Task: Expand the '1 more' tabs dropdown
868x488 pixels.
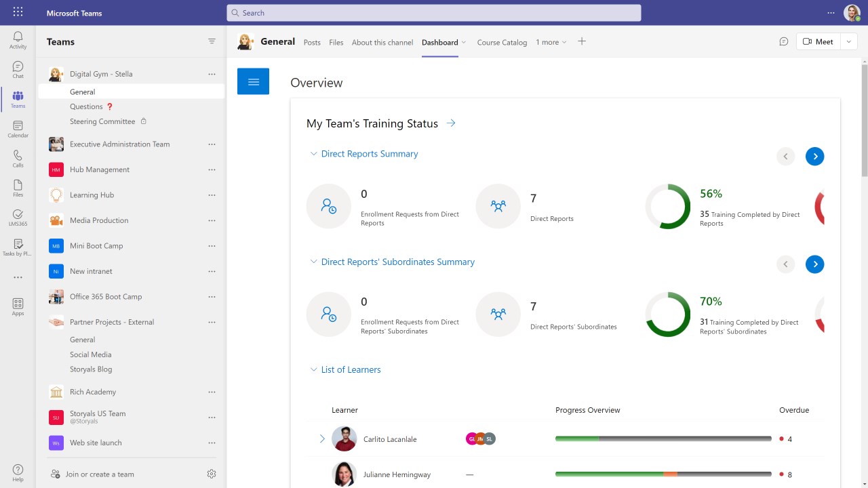Action: (x=551, y=42)
